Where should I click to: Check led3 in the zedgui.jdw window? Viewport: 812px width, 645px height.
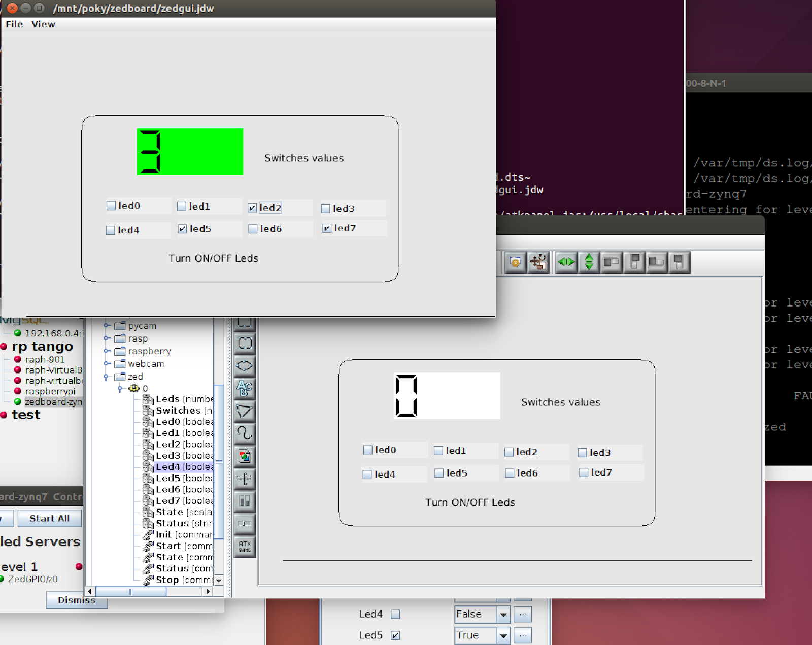pyautogui.click(x=326, y=209)
